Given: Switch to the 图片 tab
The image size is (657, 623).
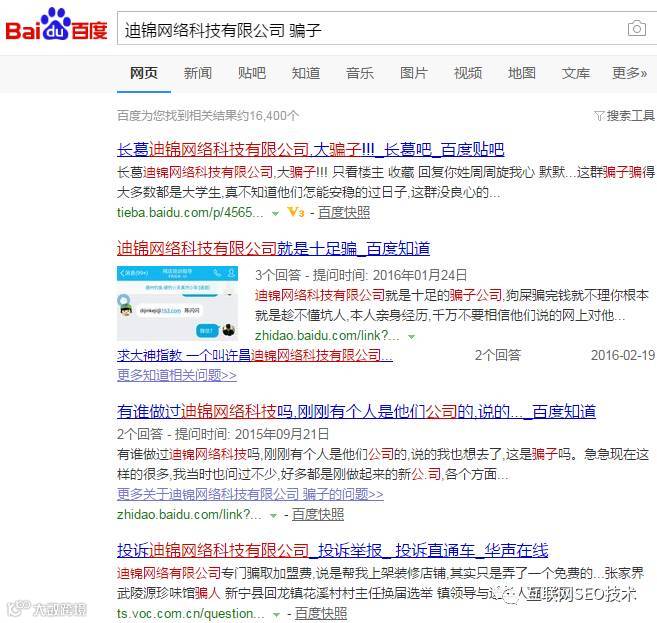Looking at the screenshot, I should point(414,73).
